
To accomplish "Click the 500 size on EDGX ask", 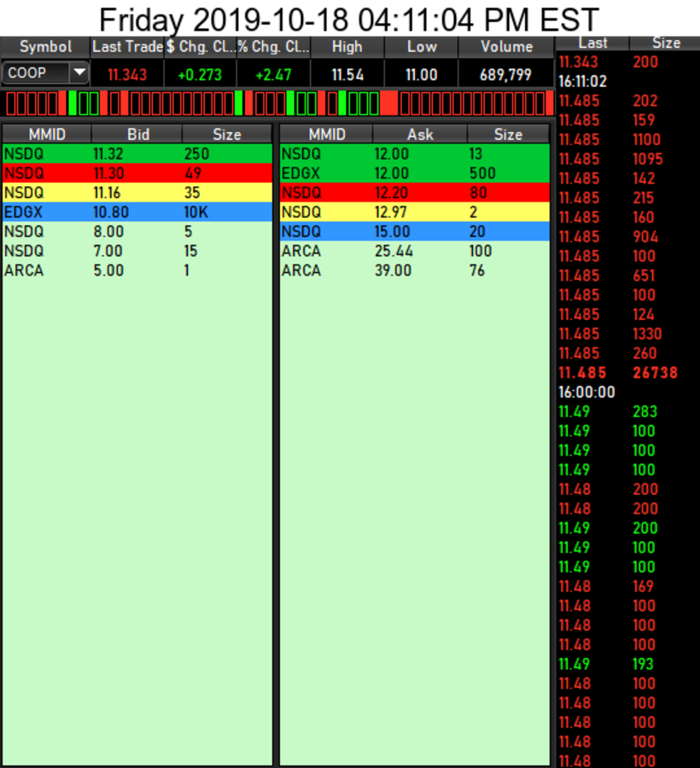I will pos(482,173).
